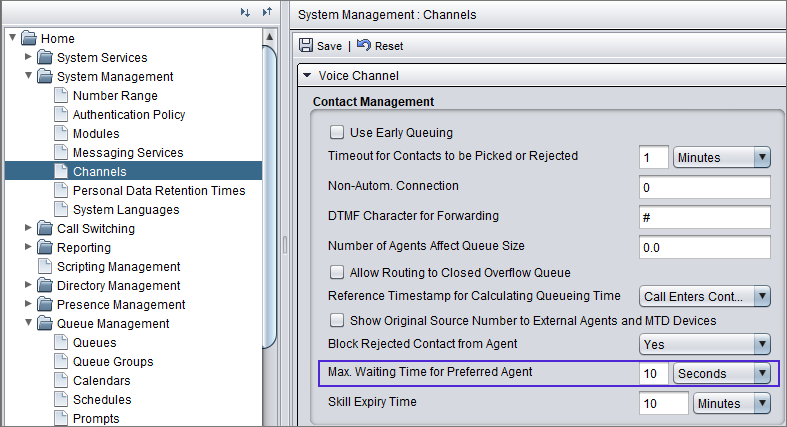This screenshot has width=787, height=427.
Task: Click the Home folder icon
Action: (28, 39)
